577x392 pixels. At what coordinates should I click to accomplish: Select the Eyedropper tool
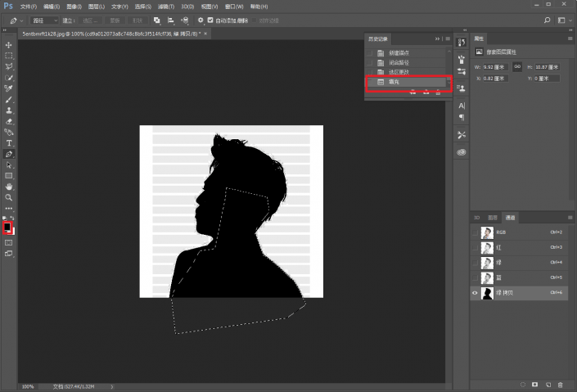pos(8,88)
